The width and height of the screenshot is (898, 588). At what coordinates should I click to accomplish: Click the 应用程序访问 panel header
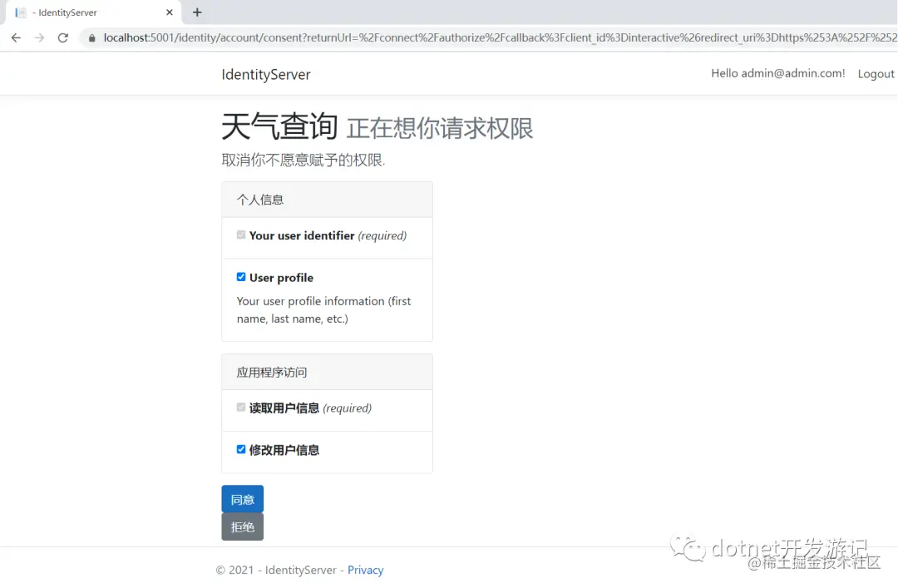pos(327,372)
